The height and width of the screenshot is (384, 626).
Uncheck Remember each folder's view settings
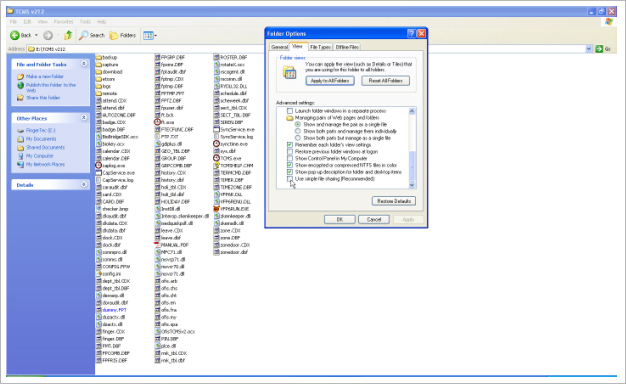tap(290, 145)
